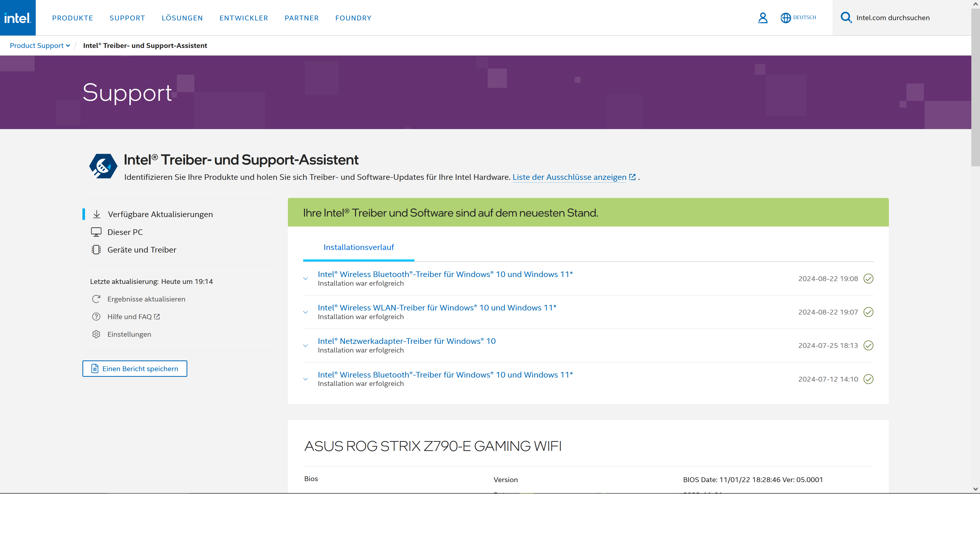
Task: Open Liste der Ausschlüsse anzeigen link
Action: click(x=569, y=177)
